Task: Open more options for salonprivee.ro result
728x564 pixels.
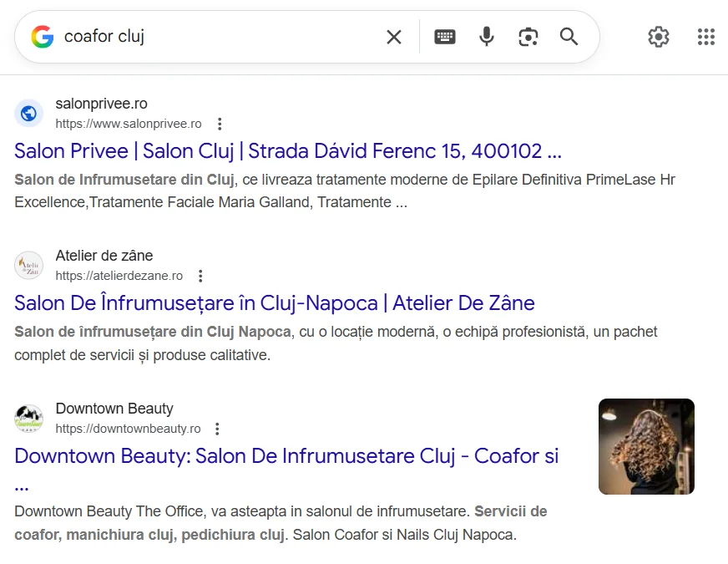Action: tap(220, 124)
